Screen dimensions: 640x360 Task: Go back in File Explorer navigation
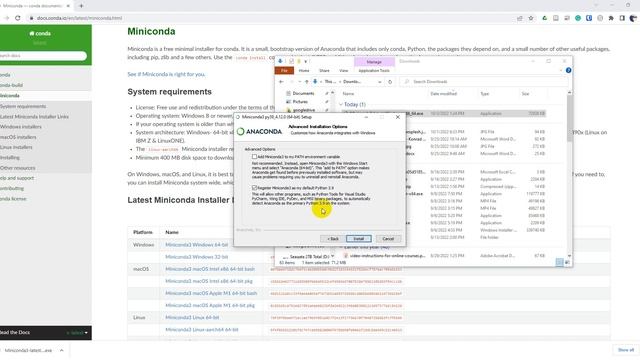[281, 82]
